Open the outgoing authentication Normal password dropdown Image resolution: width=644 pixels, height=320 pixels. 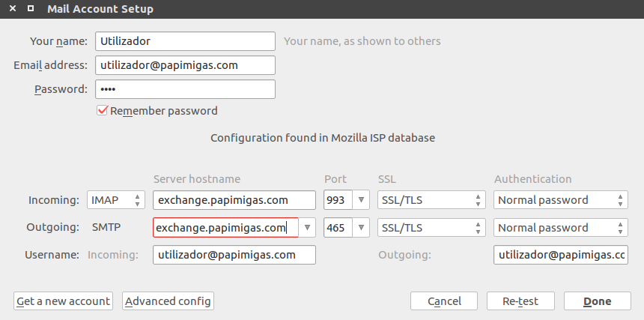pos(560,228)
